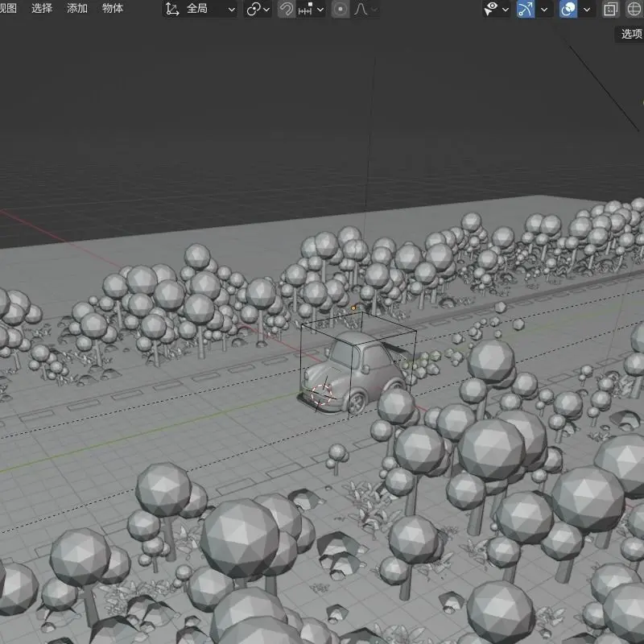Click the orange origin dot above car
Viewport: 644px width, 644px height.
coord(353,308)
